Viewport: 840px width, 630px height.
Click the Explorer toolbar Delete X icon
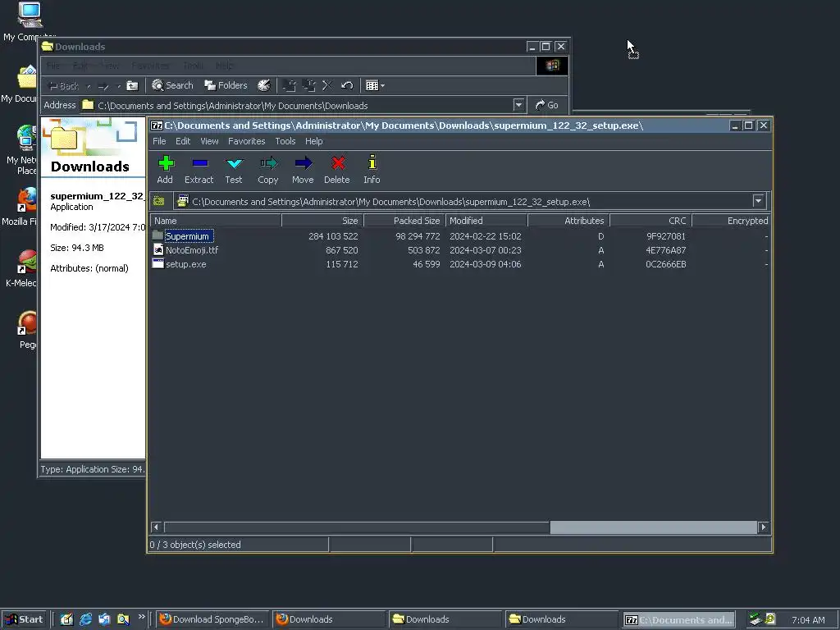(327, 85)
